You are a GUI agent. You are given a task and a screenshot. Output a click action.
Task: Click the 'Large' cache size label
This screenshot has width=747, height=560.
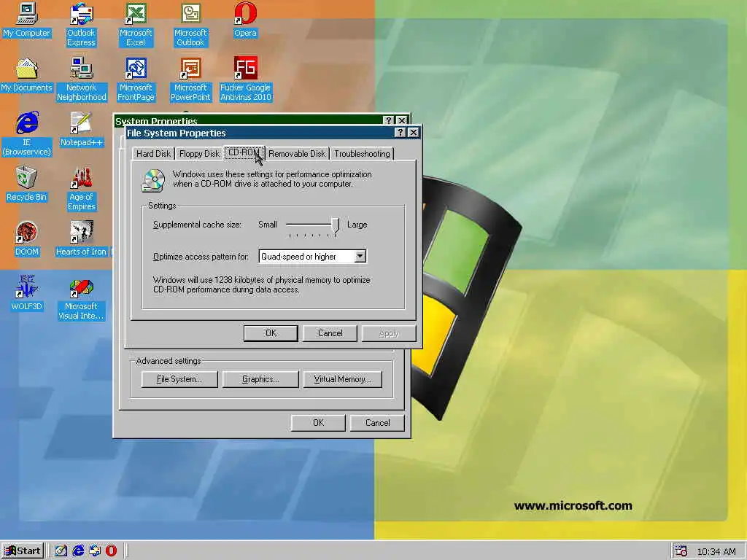pyautogui.click(x=357, y=225)
